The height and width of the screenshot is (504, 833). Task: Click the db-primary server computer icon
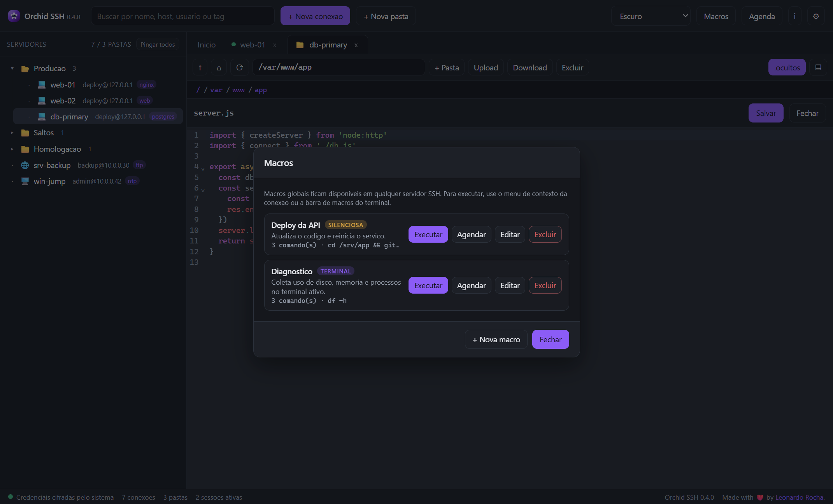[x=42, y=117]
